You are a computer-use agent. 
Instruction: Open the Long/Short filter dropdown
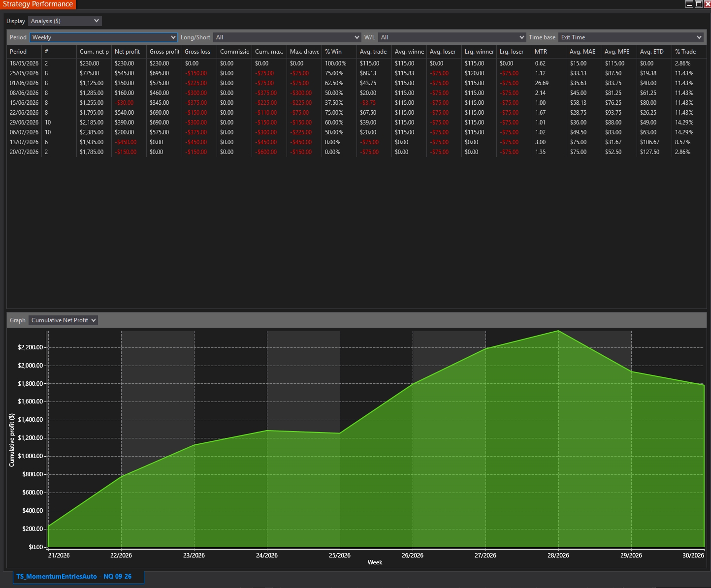tap(287, 37)
